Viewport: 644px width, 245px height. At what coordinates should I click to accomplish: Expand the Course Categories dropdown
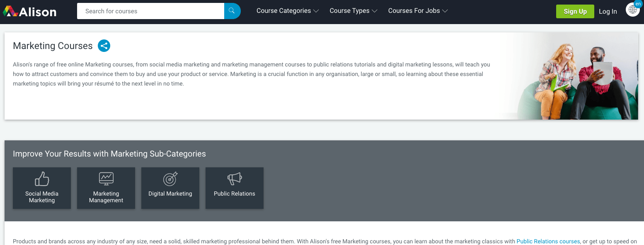point(287,11)
